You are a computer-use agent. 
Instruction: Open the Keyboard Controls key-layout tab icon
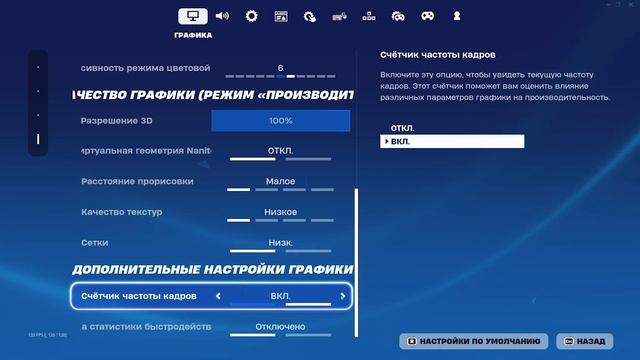tap(369, 16)
